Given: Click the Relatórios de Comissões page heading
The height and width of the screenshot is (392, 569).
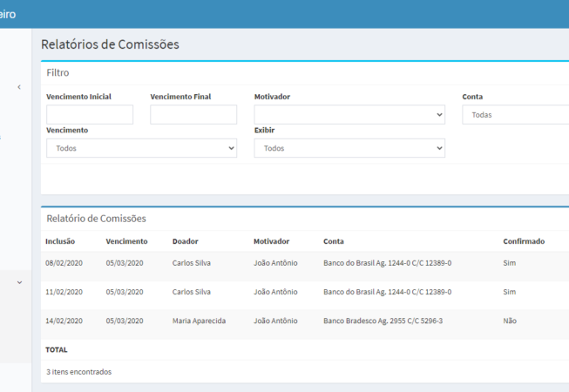Looking at the screenshot, I should click(x=110, y=44).
